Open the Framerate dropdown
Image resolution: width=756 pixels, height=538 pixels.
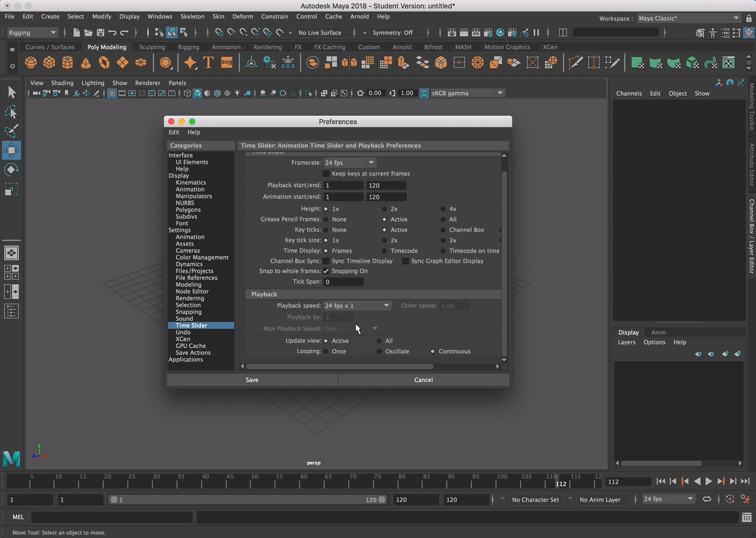pyautogui.click(x=349, y=163)
